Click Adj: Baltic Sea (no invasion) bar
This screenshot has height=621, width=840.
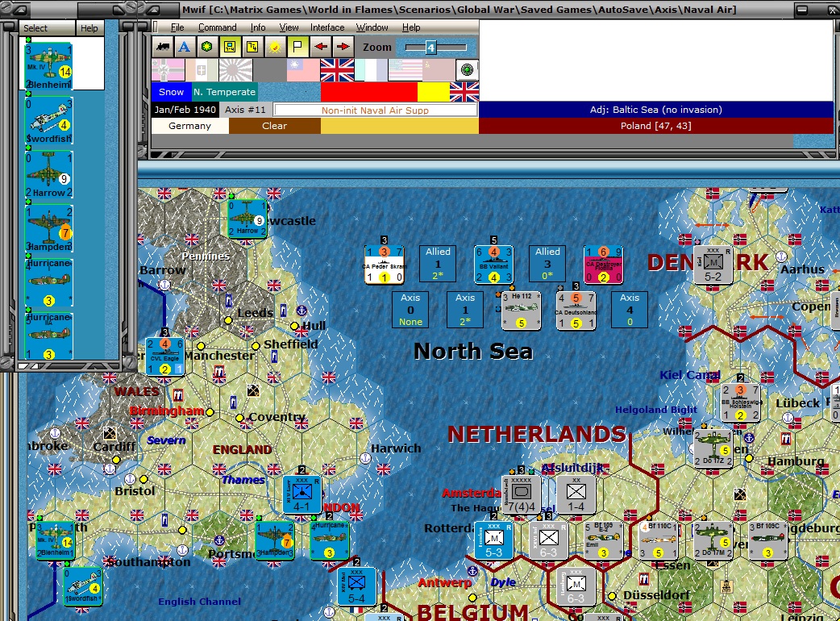(x=655, y=110)
